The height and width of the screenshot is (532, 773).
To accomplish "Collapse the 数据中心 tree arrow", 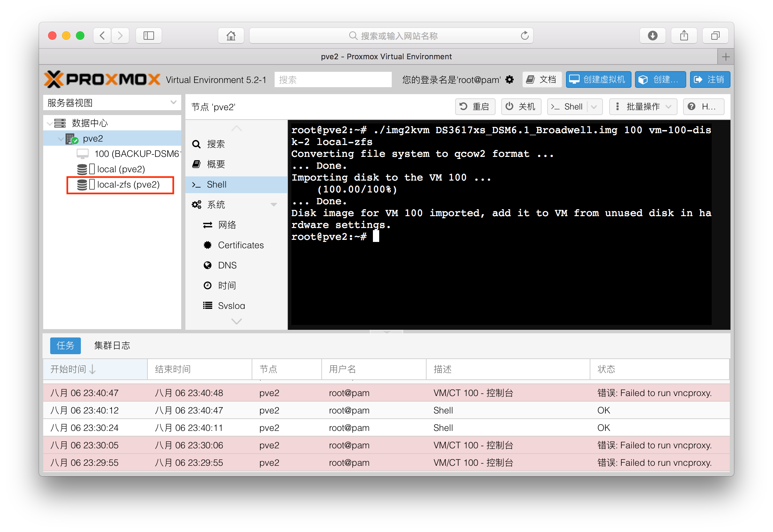I will click(x=49, y=123).
